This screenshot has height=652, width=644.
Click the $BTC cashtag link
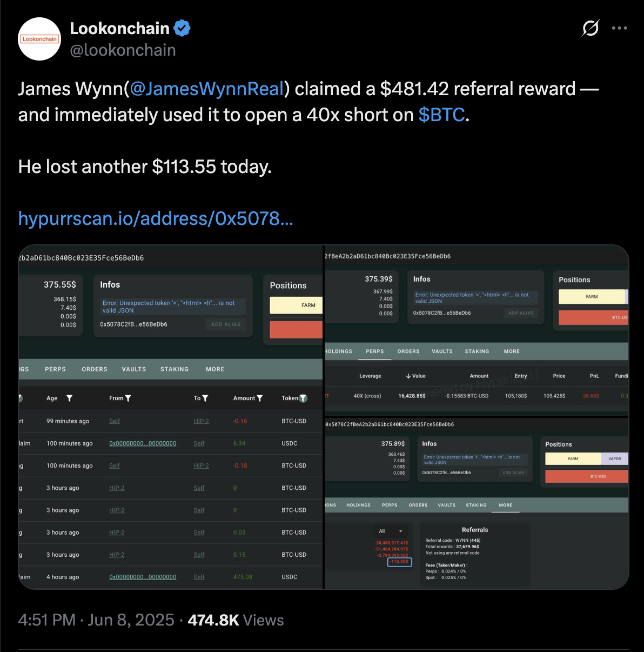click(x=441, y=115)
